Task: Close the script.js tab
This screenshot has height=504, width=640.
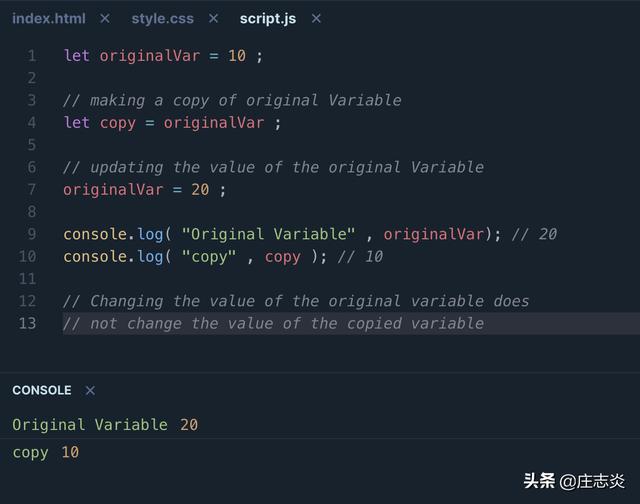Action: coord(317,19)
